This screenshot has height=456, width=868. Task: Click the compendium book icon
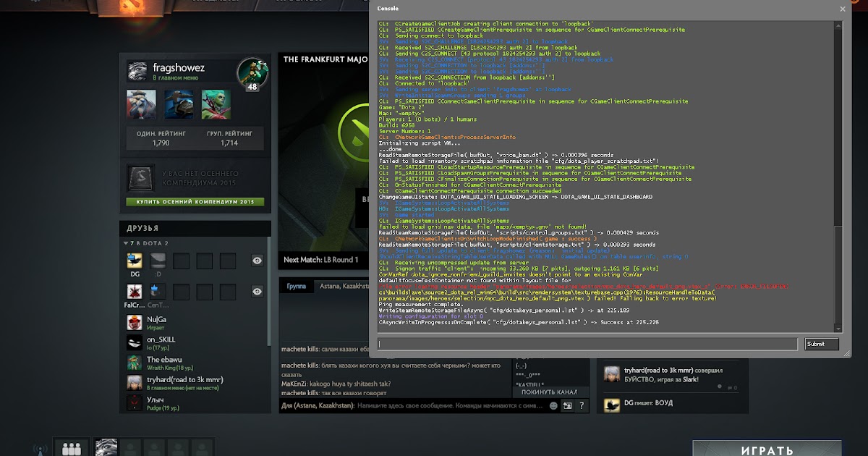[140, 178]
